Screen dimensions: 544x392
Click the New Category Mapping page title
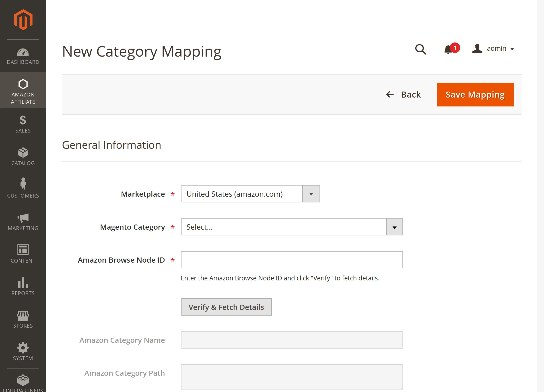[142, 51]
